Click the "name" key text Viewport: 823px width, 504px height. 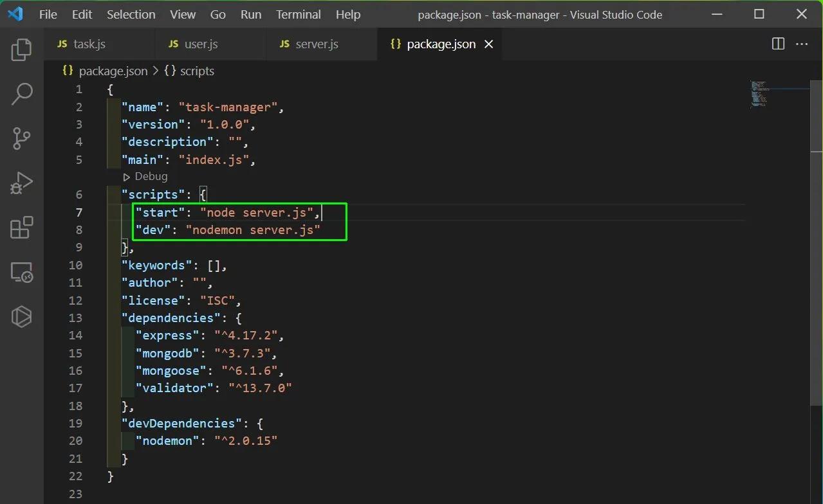[x=143, y=107]
